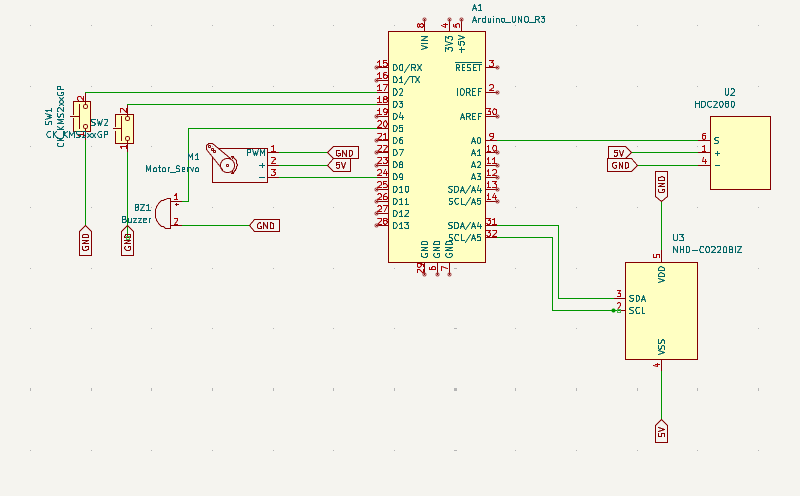Click the buzzer BZ1 symbol
800x496 pixels.
click(x=165, y=212)
